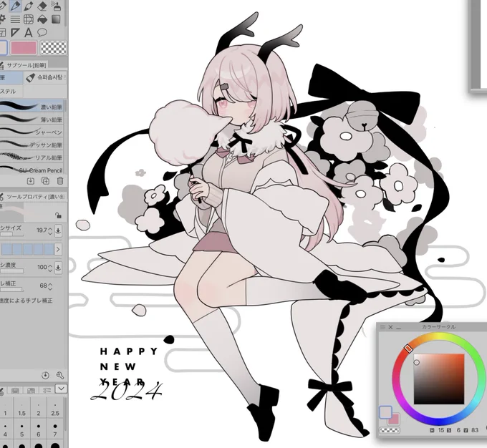
Task: Select the mesh-grid Contour line tool
Action: 29,19
